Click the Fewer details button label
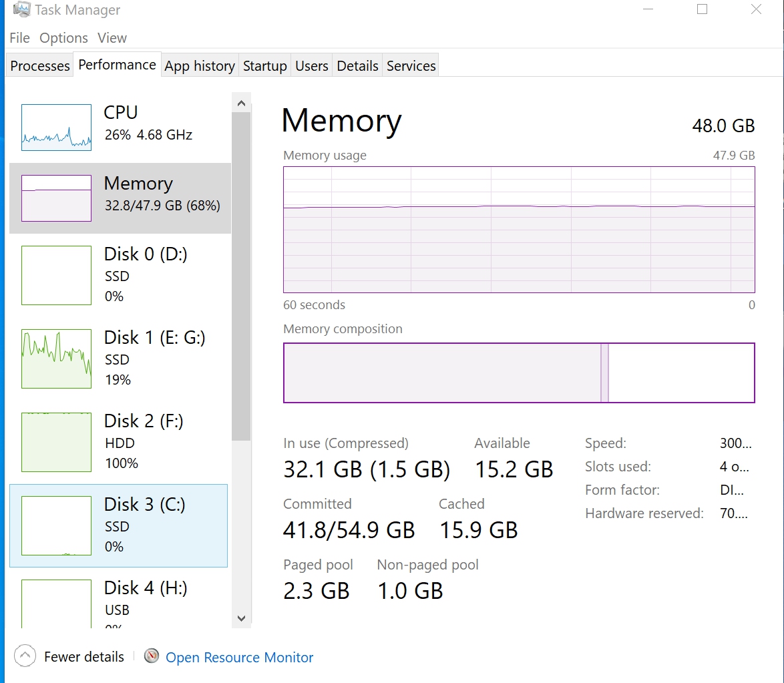This screenshot has width=784, height=683. [x=84, y=656]
